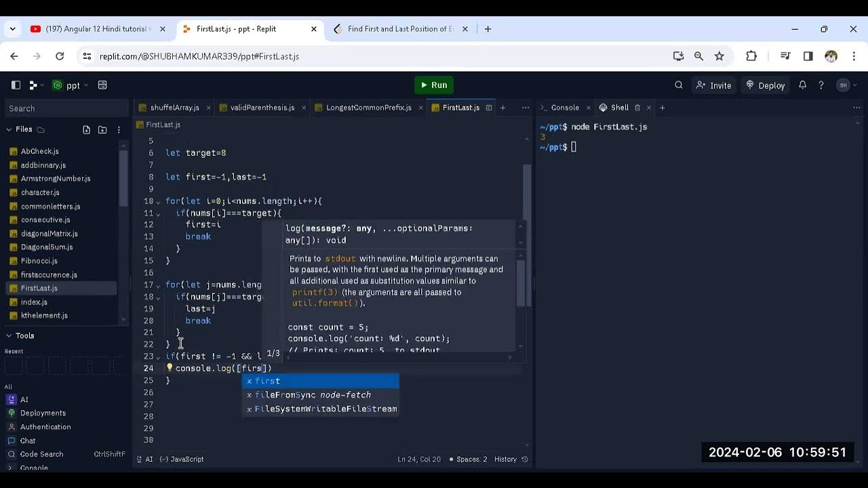
Task: Open the notifications bell
Action: pyautogui.click(x=802, y=85)
